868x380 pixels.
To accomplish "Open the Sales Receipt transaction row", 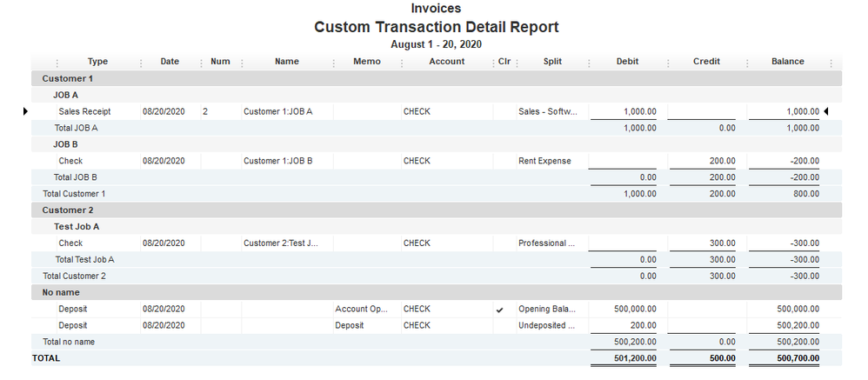I will pyautogui.click(x=84, y=111).
